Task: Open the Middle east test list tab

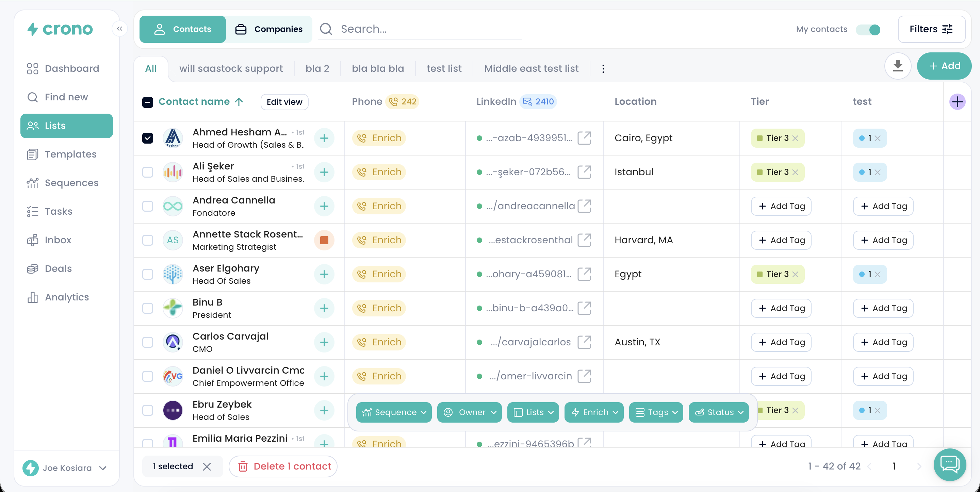Action: click(531, 68)
